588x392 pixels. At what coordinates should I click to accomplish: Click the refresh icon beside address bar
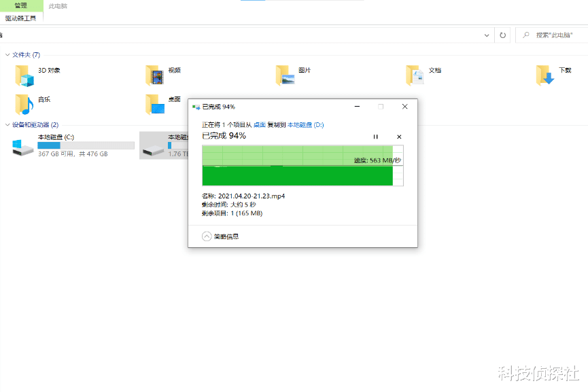502,35
